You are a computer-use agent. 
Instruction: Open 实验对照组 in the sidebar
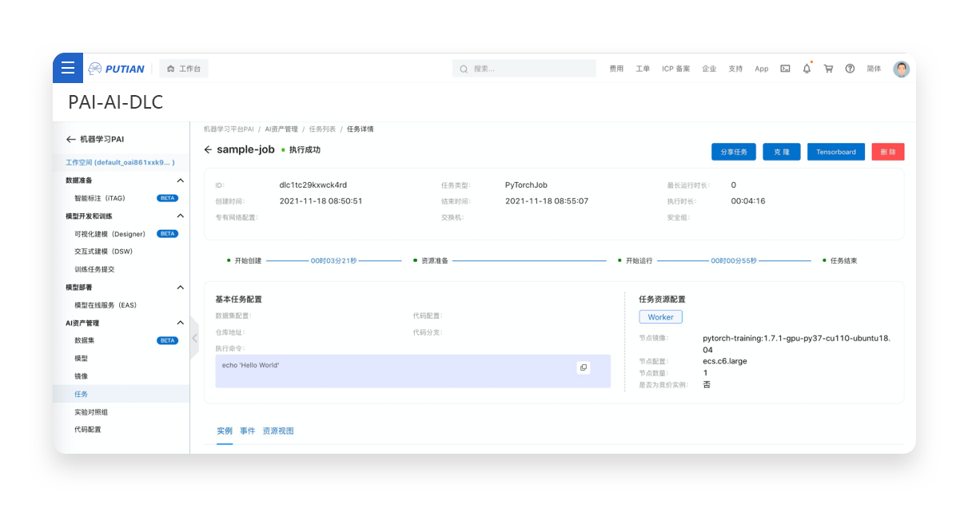[91, 412]
